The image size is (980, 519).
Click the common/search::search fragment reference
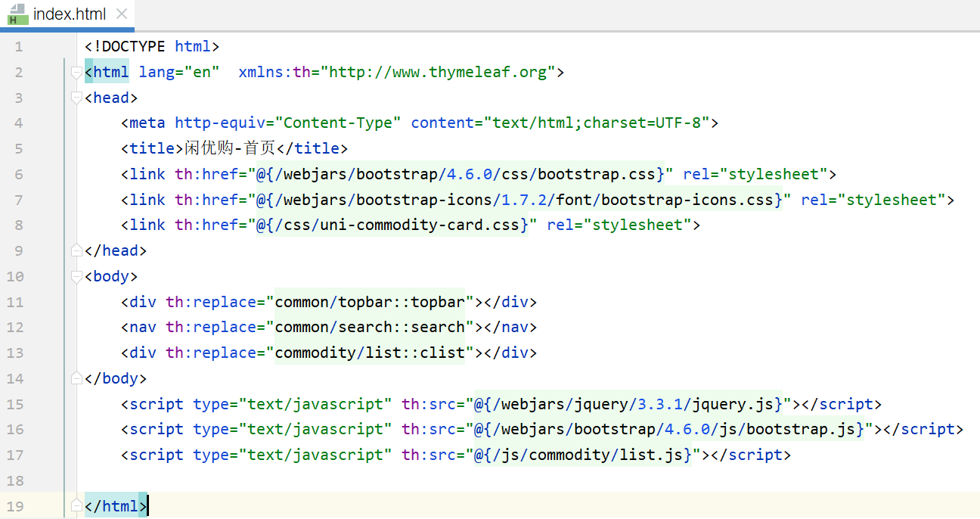(x=370, y=327)
